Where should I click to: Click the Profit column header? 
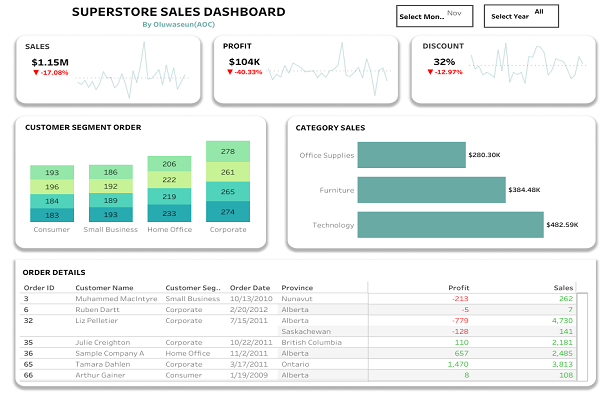(459, 287)
